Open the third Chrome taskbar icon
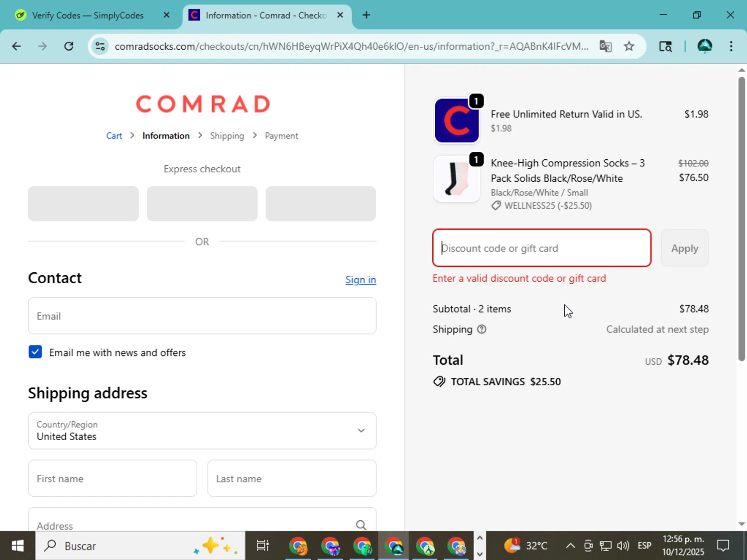The width and height of the screenshot is (747, 560). [x=362, y=546]
